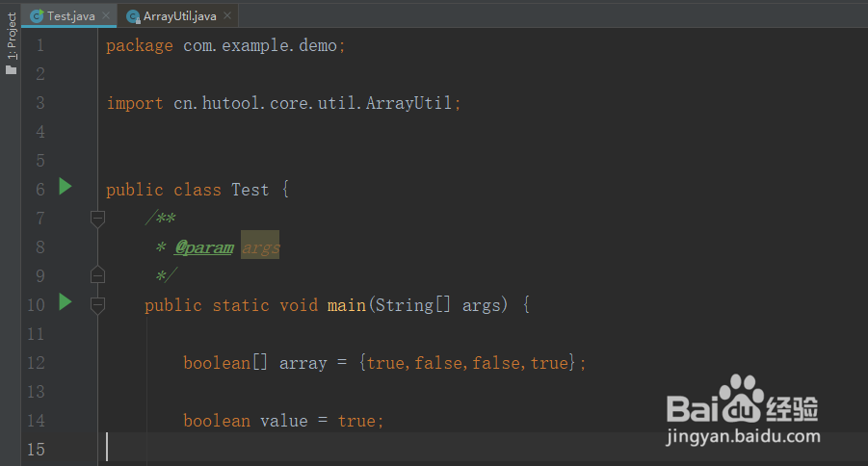
Task: Click the Project folder icon in the sidebar
Action: [x=11, y=68]
